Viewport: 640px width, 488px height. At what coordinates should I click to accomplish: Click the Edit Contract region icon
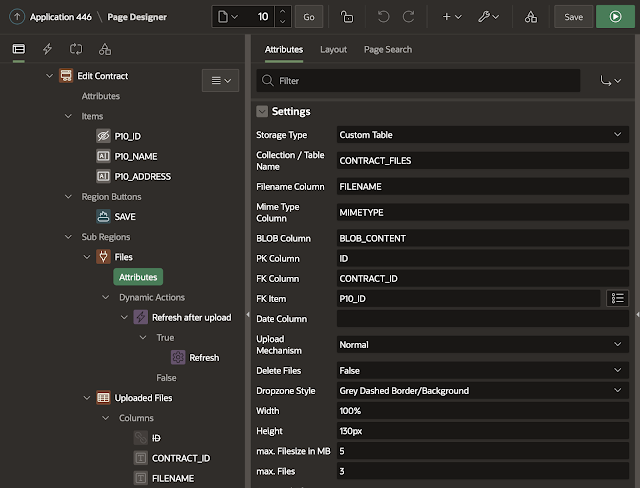pos(66,76)
